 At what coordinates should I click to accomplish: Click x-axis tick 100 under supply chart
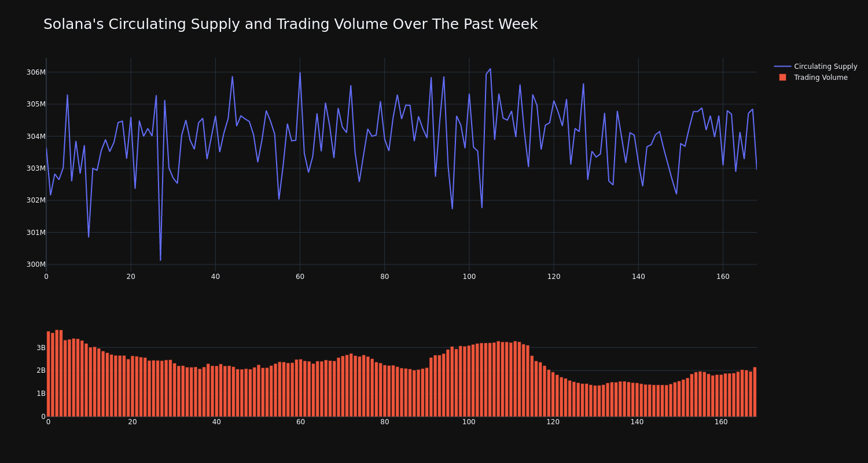469,277
